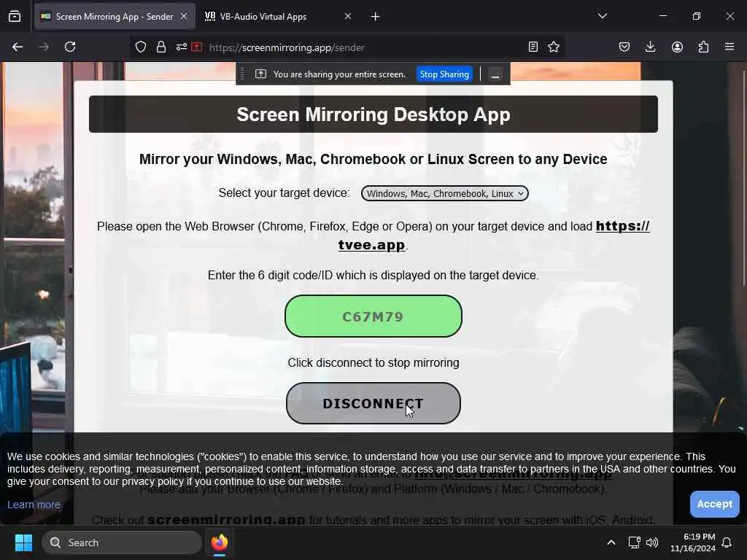This screenshot has width=747, height=560.
Task: Open the Extensions puzzle icon
Action: 703,47
